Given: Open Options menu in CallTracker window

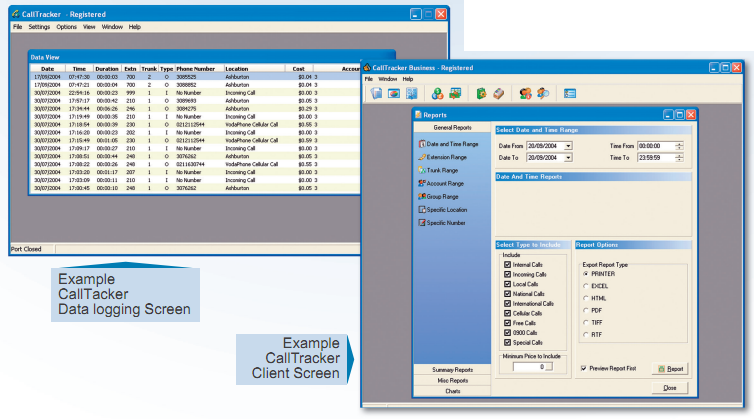Looking at the screenshot, I should pyautogui.click(x=66, y=27).
